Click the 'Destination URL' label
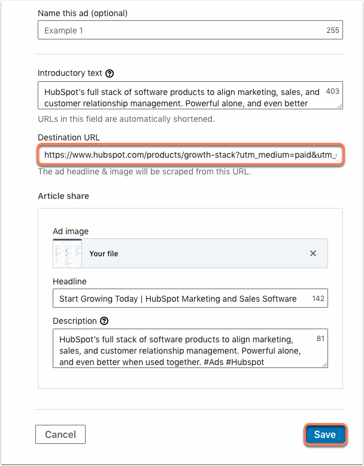Image resolution: width=364 pixels, height=466 pixels. (x=69, y=137)
